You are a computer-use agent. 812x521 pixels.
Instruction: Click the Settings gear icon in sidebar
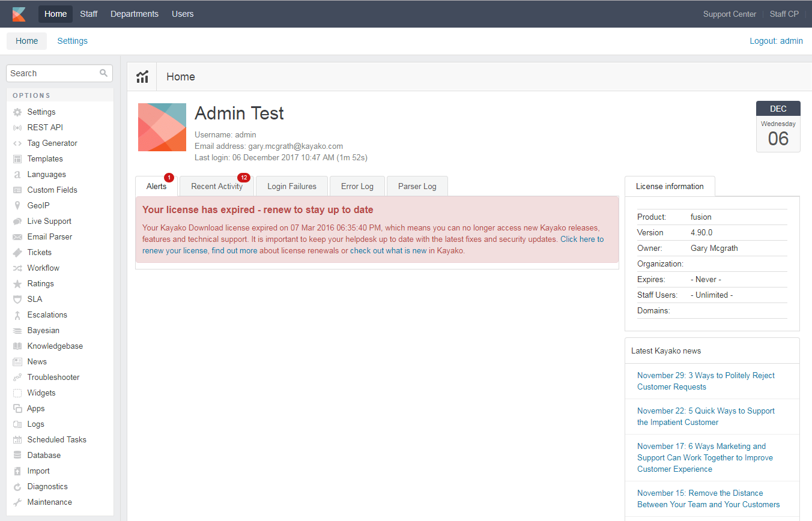pyautogui.click(x=17, y=112)
